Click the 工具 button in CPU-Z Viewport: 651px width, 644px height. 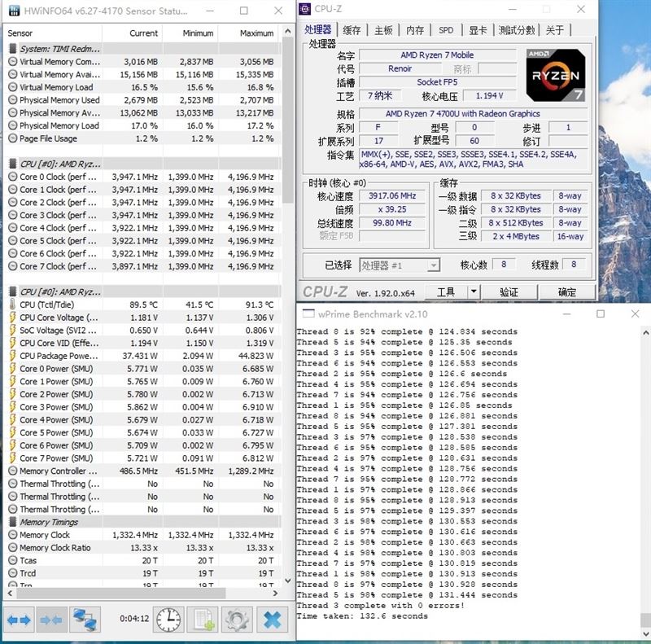tap(446, 292)
